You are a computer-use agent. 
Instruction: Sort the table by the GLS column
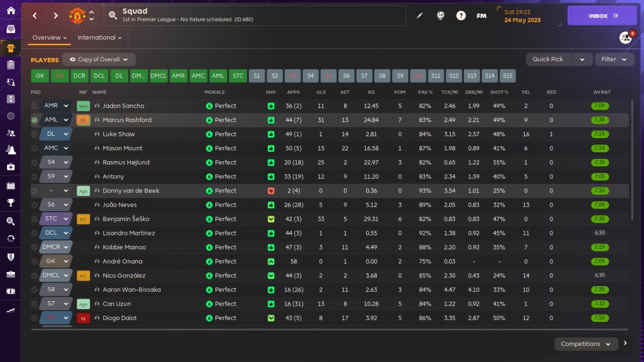point(321,92)
